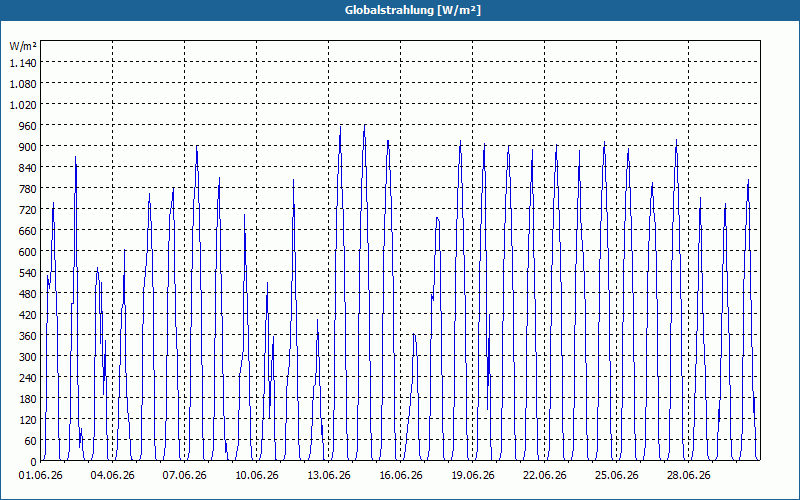The width and height of the screenshot is (800, 500).
Task: Select the 1.020 y-axis label
Action: tap(23, 105)
